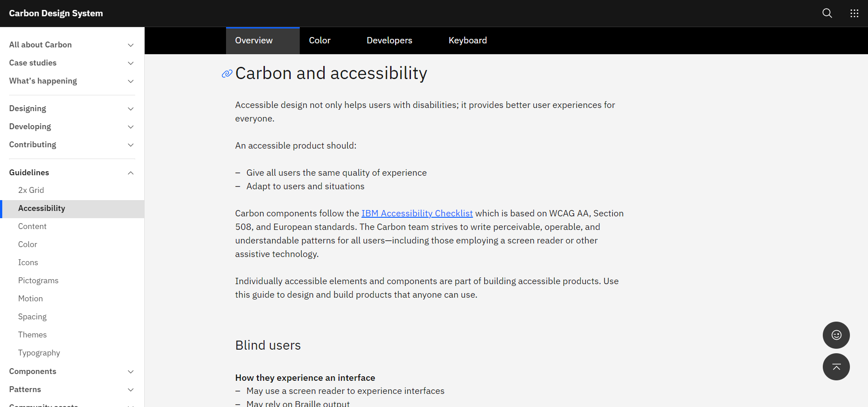868x407 pixels.
Task: Open the Typography guideline page
Action: [x=72, y=353]
